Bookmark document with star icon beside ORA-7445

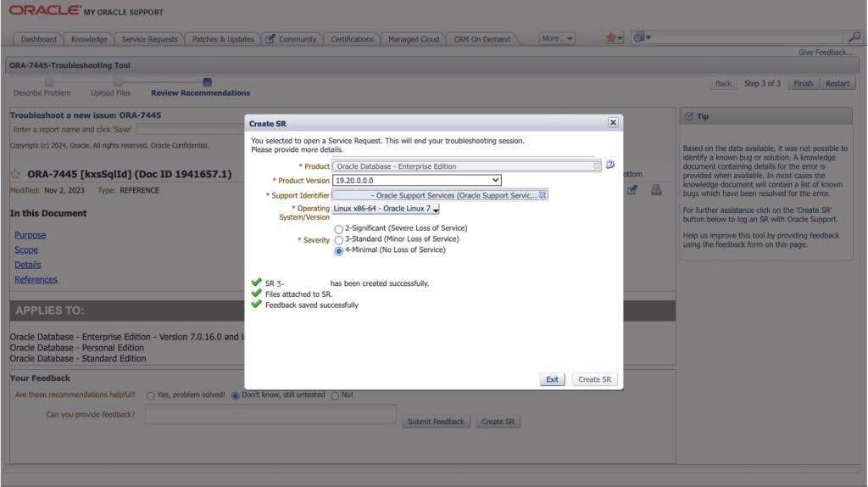point(15,174)
